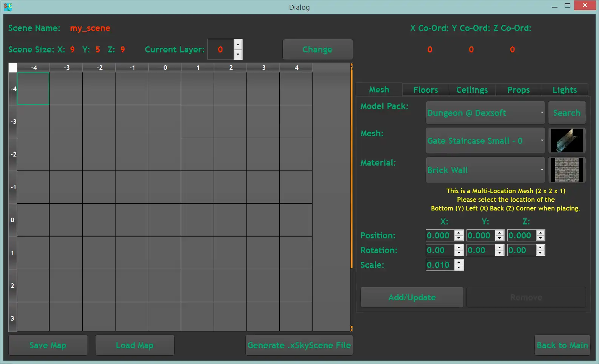The width and height of the screenshot is (599, 364).
Task: Click the Load Map button
Action: pos(135,345)
